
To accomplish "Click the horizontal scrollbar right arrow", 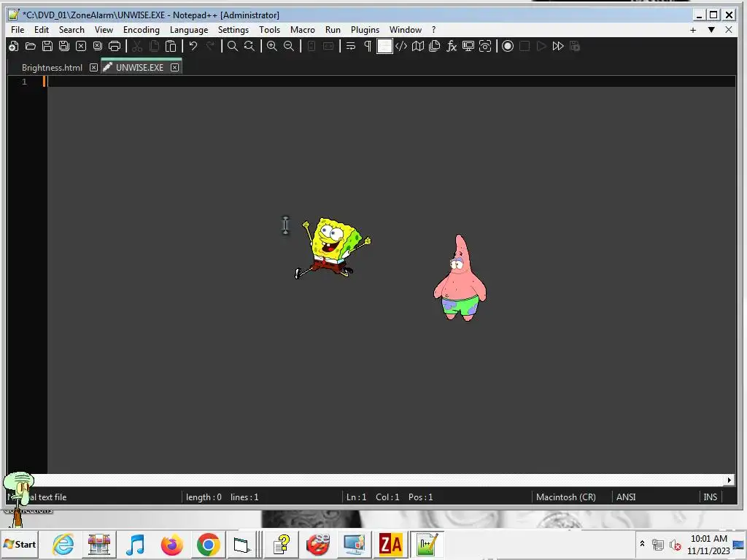I will [x=729, y=480].
